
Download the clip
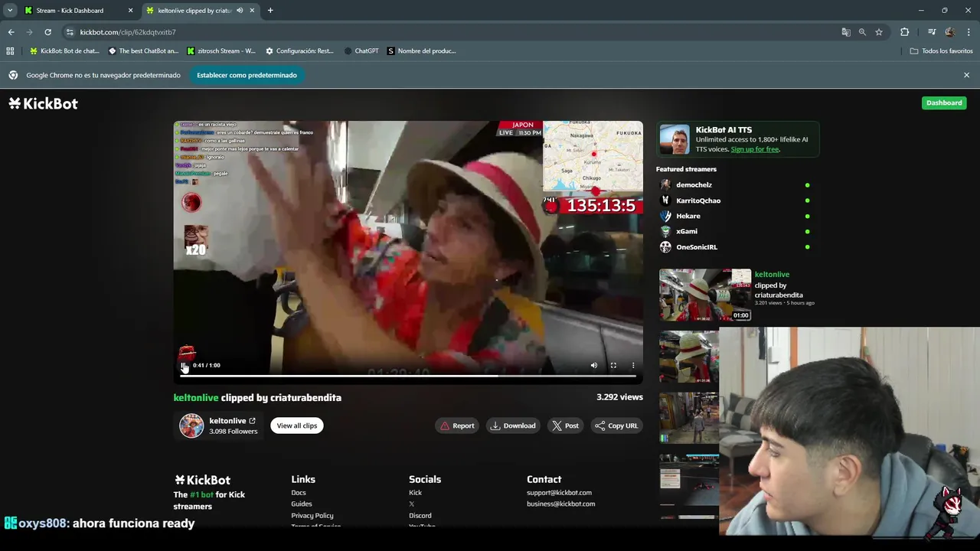[513, 425]
